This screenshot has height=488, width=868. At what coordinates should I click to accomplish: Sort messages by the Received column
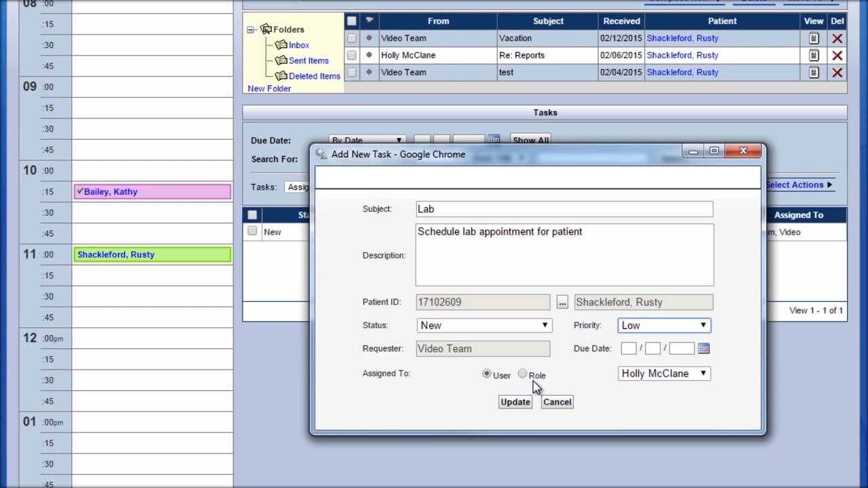point(622,21)
